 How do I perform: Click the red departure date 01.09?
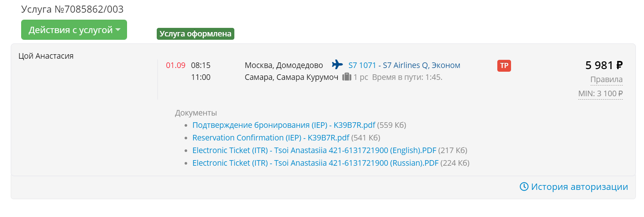[175, 65]
